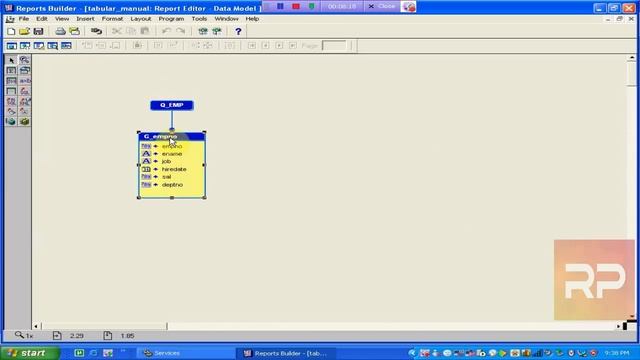Image resolution: width=640 pixels, height=360 pixels.
Task: Open the File menu
Action: 24,19
